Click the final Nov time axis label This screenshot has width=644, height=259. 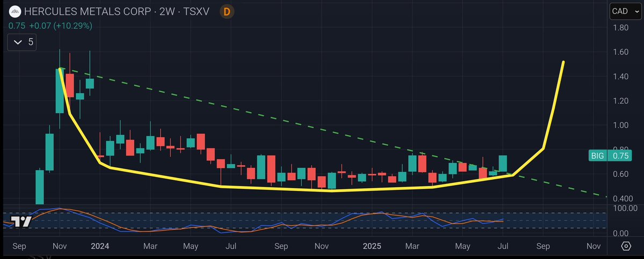(594, 246)
